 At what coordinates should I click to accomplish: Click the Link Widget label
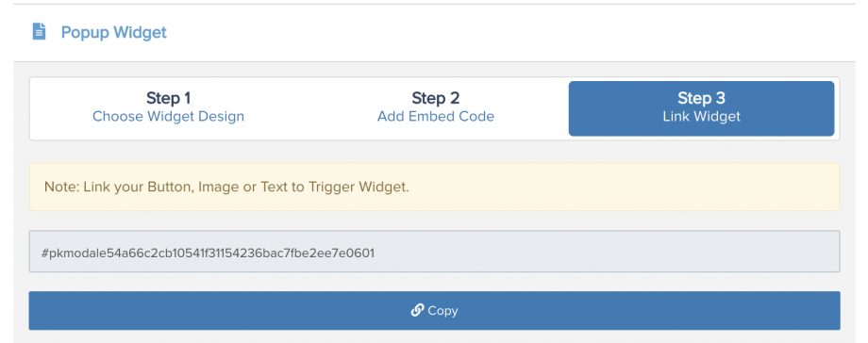(x=701, y=117)
